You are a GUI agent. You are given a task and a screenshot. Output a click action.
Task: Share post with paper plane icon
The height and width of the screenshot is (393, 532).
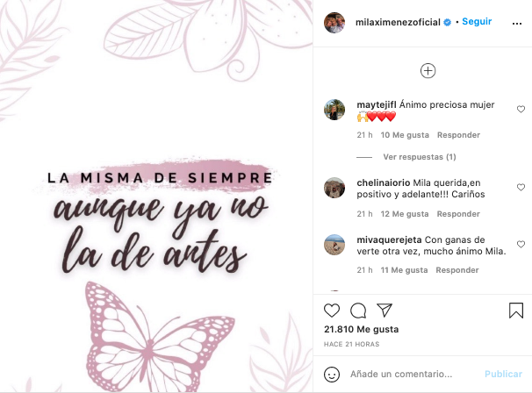pos(385,310)
